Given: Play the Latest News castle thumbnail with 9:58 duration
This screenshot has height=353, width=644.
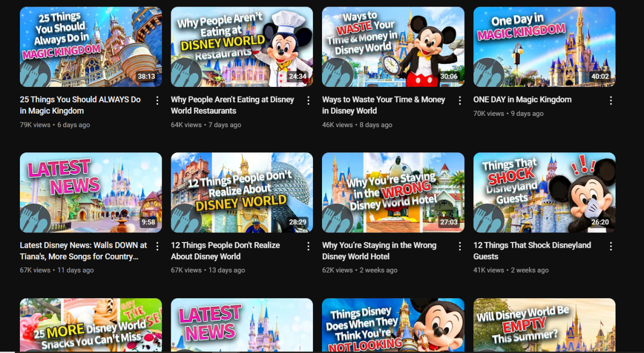Looking at the screenshot, I should pyautogui.click(x=91, y=193).
